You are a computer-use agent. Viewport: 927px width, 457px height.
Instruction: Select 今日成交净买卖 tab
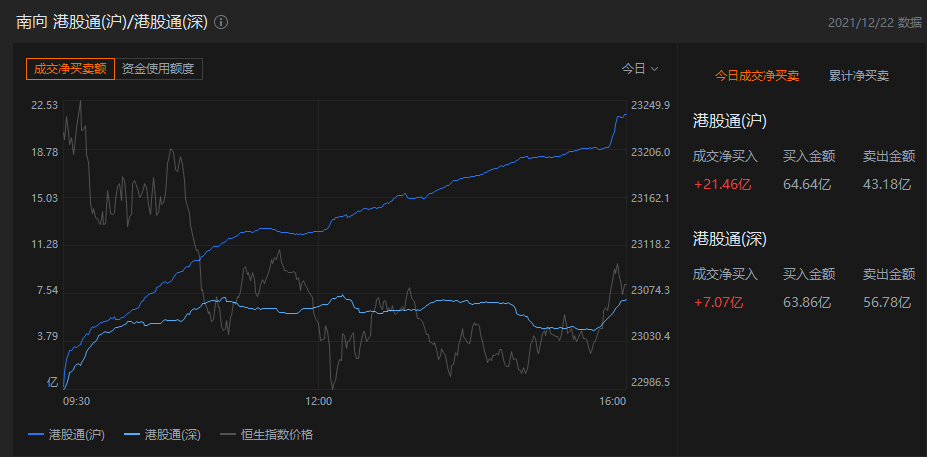[x=757, y=76]
